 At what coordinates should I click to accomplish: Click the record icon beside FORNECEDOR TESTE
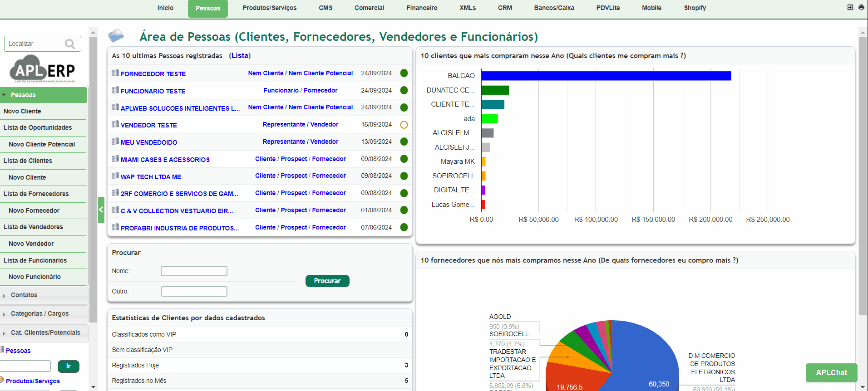(x=115, y=73)
